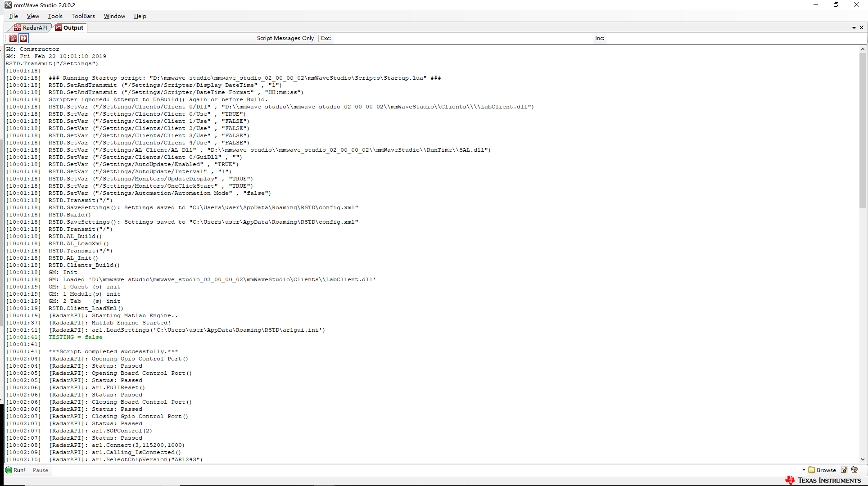Open the tab list dropdown arrow
The height and width of the screenshot is (486, 868).
854,28
